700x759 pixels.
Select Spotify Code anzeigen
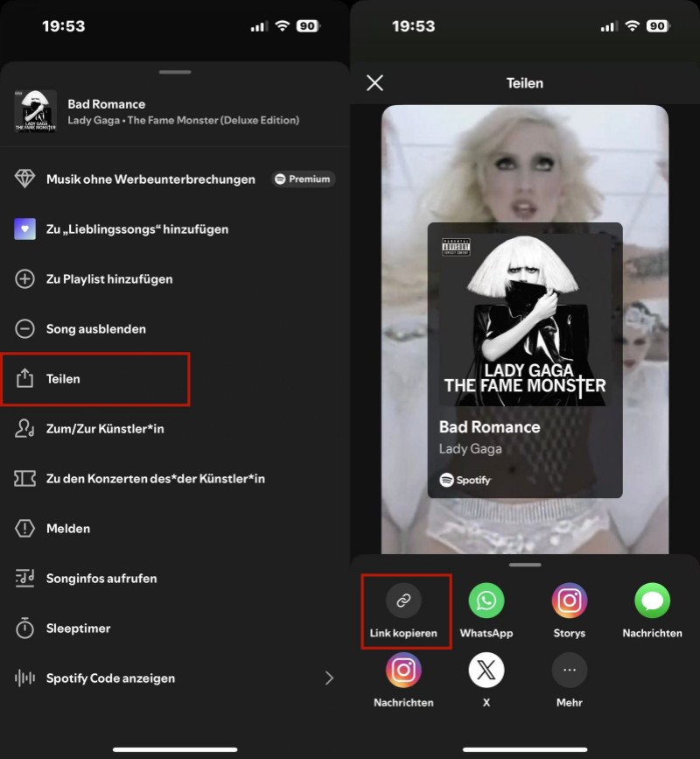[175, 678]
